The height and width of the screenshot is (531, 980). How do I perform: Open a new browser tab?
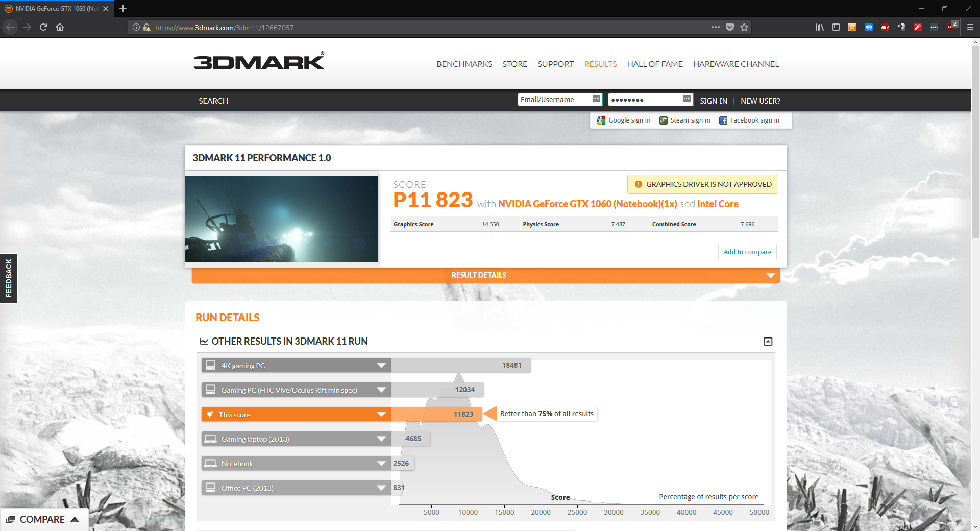coord(123,8)
